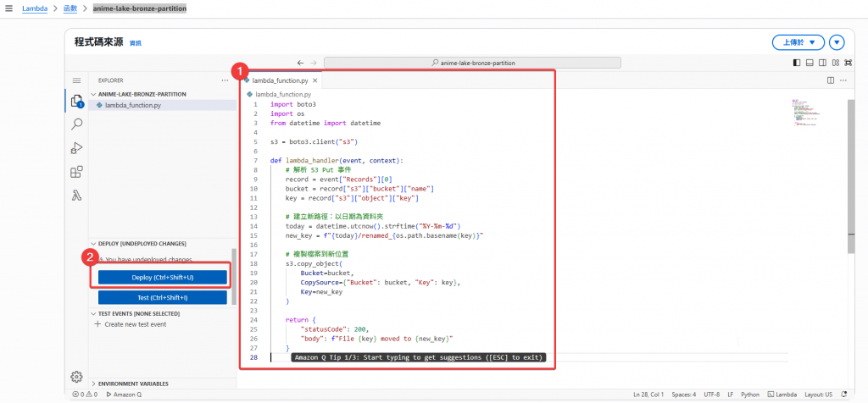The width and height of the screenshot is (868, 403).
Task: Click the 'def lambda_handler(event, context):' line
Action: [337, 161]
